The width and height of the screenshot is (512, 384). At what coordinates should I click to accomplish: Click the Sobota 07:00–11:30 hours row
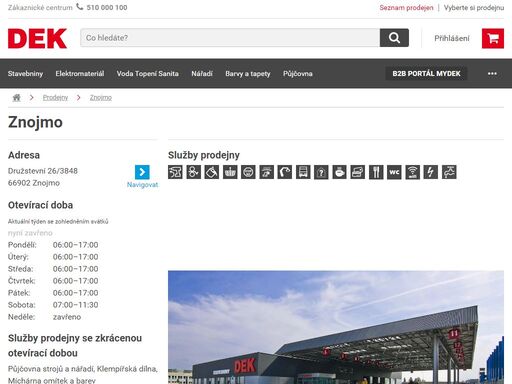click(x=53, y=305)
